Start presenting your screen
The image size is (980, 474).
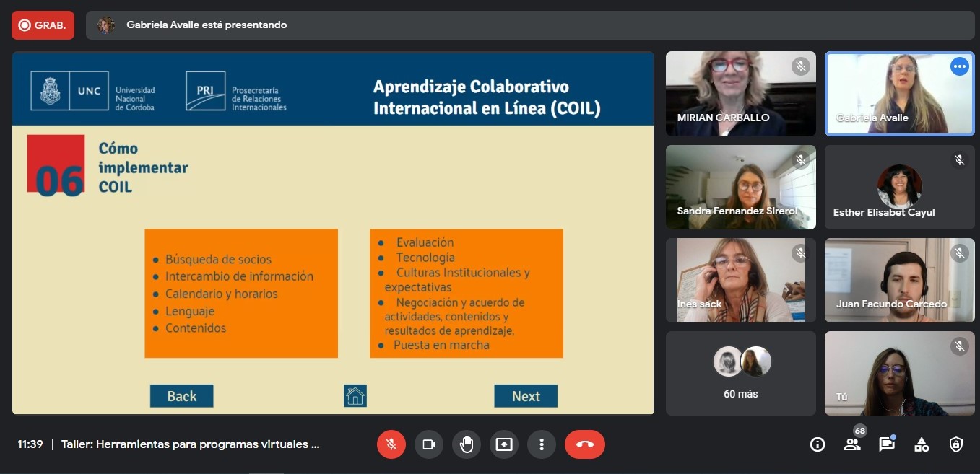point(504,444)
